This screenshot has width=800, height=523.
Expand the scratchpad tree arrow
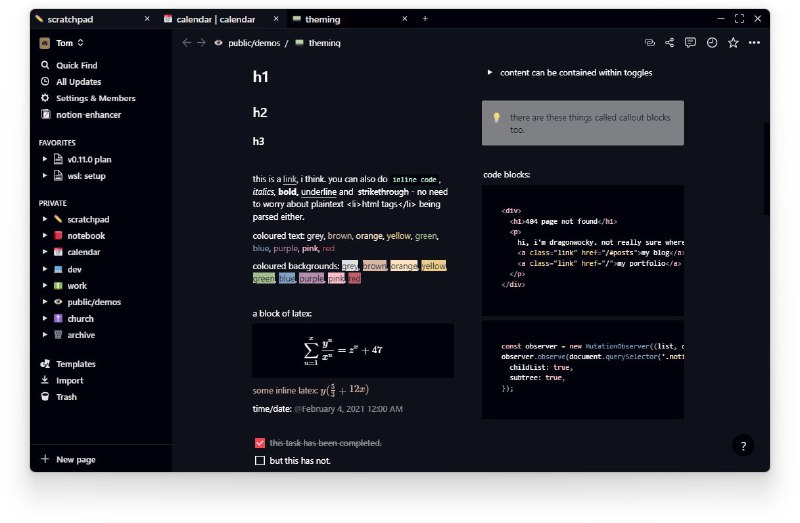[x=45, y=219]
